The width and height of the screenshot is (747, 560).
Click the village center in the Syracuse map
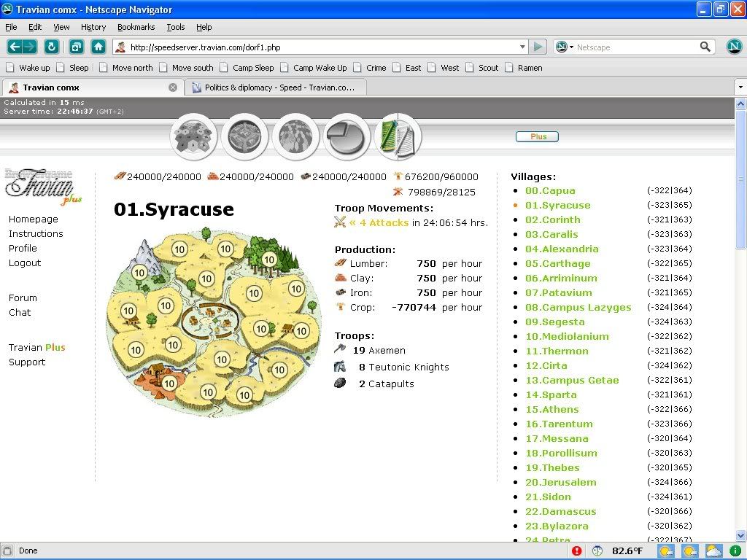pos(209,320)
